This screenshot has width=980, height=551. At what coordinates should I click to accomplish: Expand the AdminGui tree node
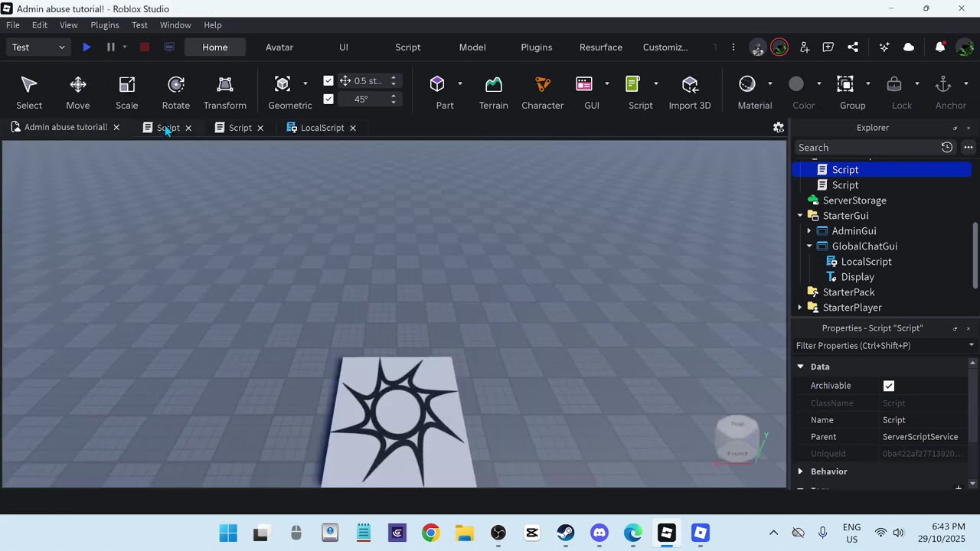(809, 231)
